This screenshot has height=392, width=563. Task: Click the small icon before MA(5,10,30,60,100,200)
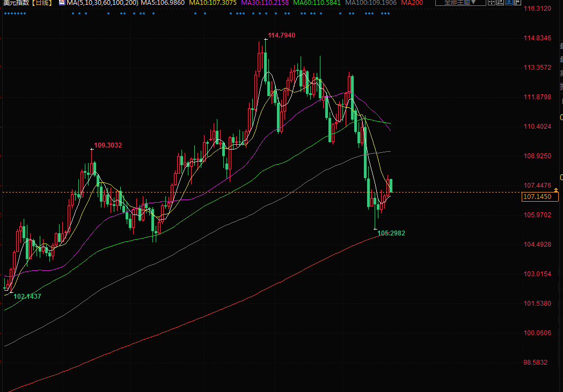coord(62,3)
